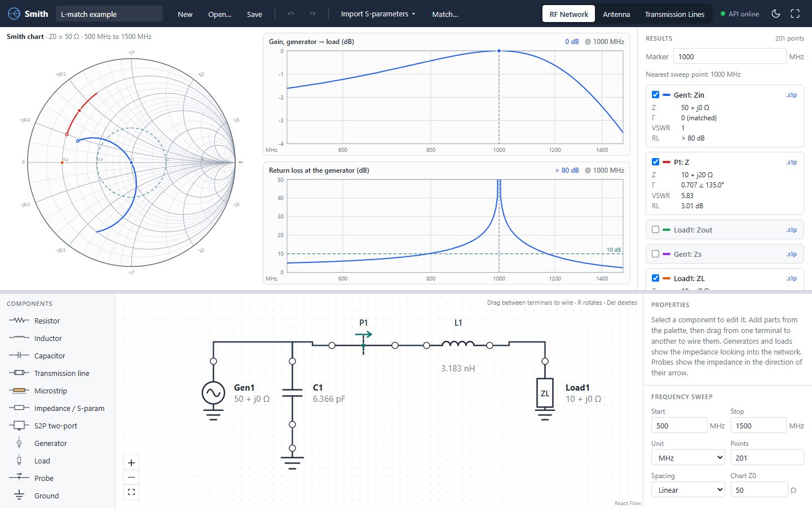Export Gen1: Zs as .s1p

coord(792,254)
